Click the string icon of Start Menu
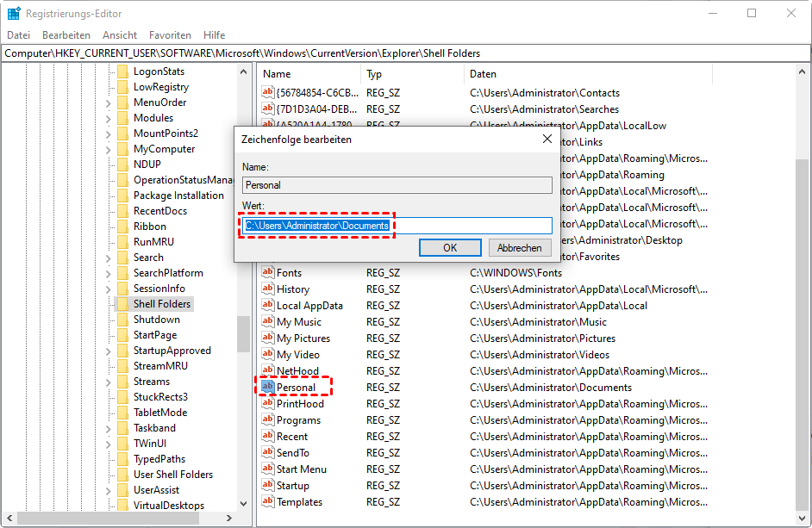 click(x=268, y=469)
